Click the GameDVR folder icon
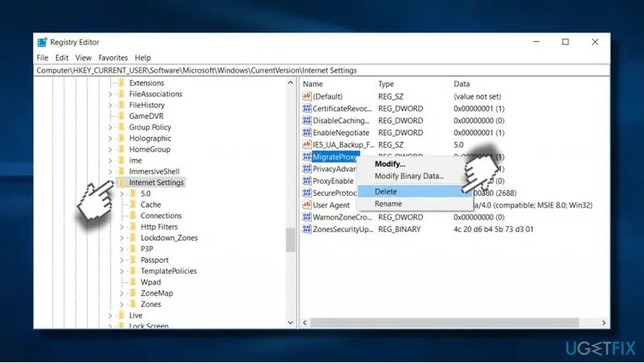 tap(121, 116)
